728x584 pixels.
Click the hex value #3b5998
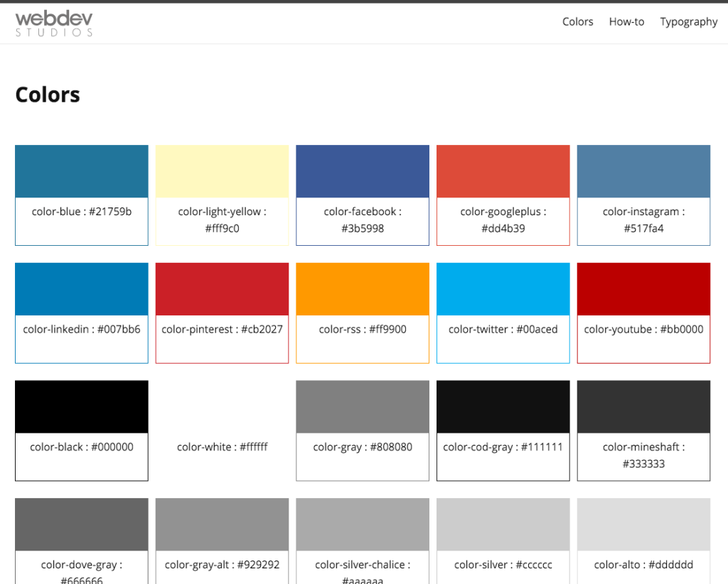click(x=363, y=228)
